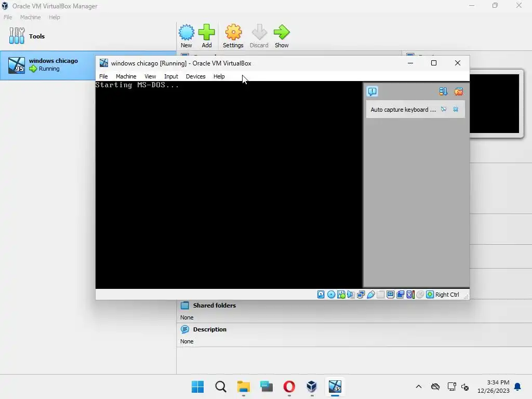
Task: Click the Description section header
Action: 210,329
